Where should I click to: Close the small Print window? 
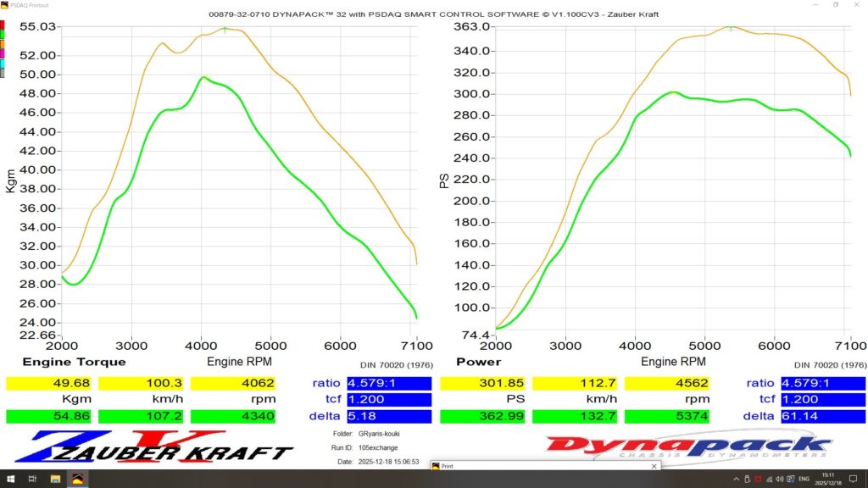653,466
